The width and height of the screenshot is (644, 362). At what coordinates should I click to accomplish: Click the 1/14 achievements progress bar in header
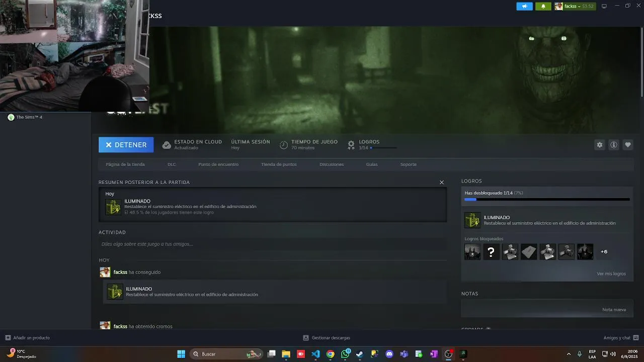[x=384, y=148]
